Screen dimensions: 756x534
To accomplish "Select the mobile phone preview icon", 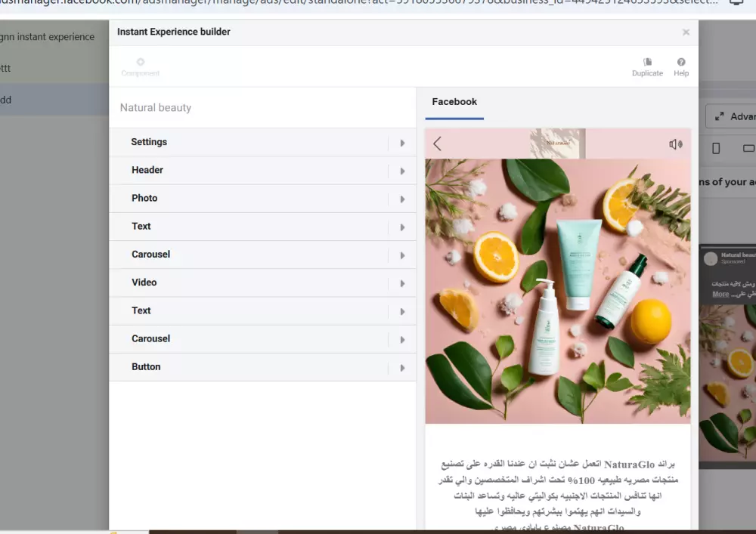I will click(x=715, y=148).
